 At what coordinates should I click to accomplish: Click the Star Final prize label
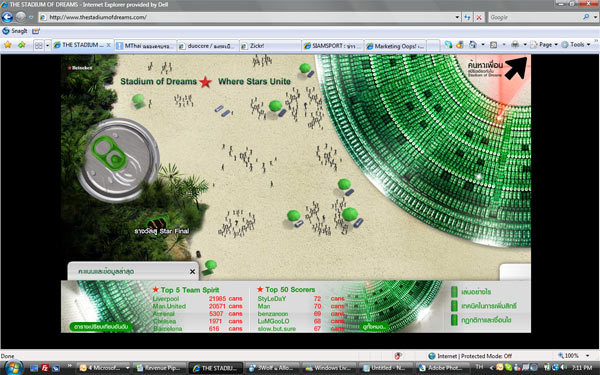(x=162, y=231)
